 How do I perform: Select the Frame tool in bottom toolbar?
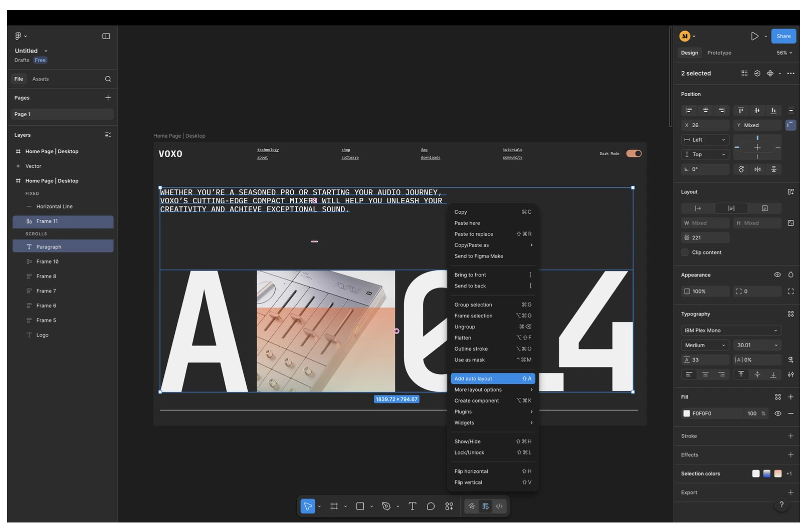(334, 506)
